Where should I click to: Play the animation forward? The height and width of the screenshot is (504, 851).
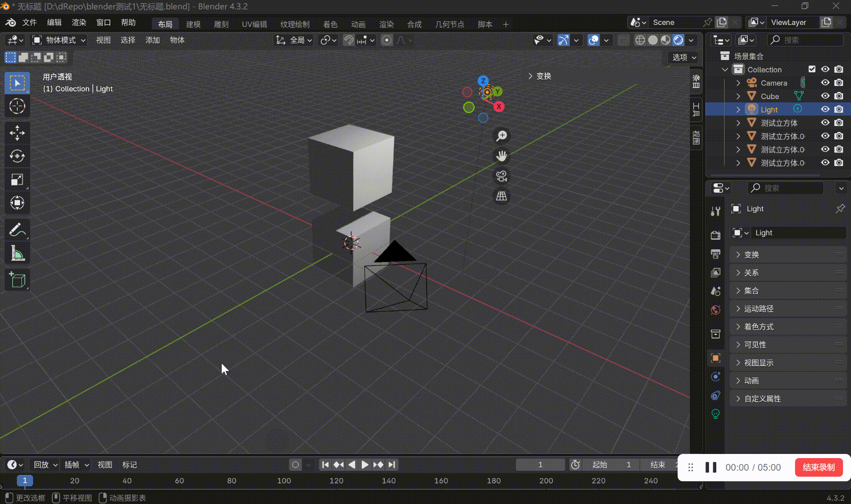(x=365, y=464)
